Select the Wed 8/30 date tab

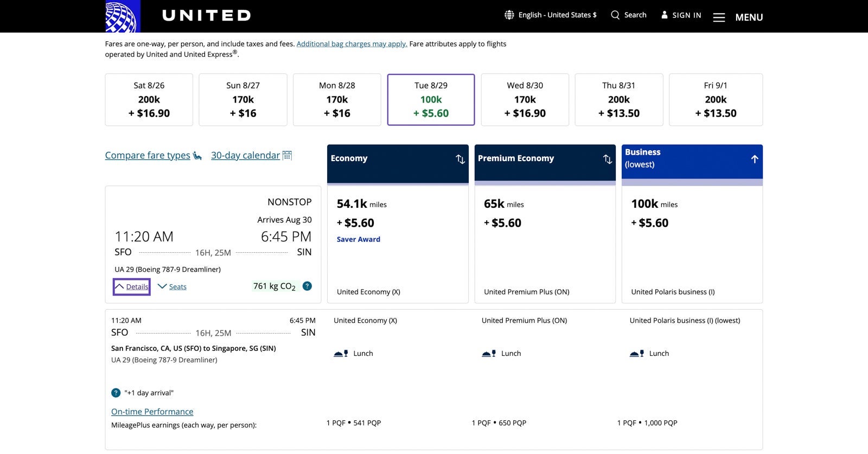point(525,100)
